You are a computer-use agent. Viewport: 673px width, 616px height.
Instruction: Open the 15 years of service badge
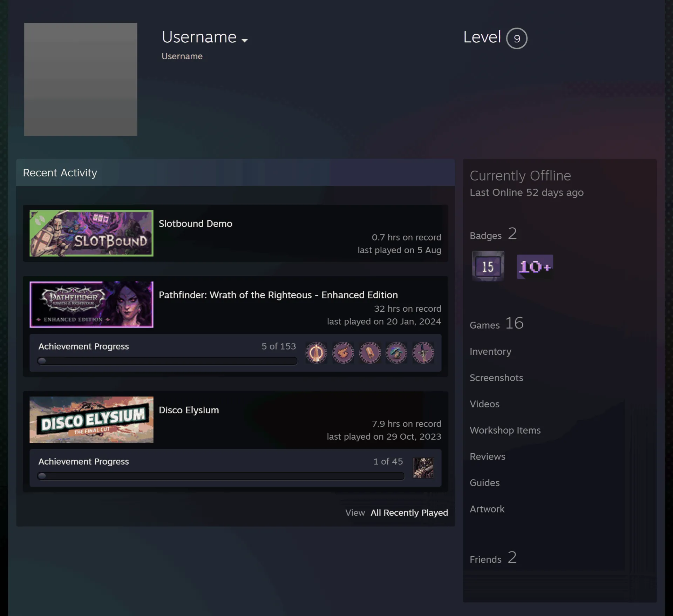[x=488, y=266]
